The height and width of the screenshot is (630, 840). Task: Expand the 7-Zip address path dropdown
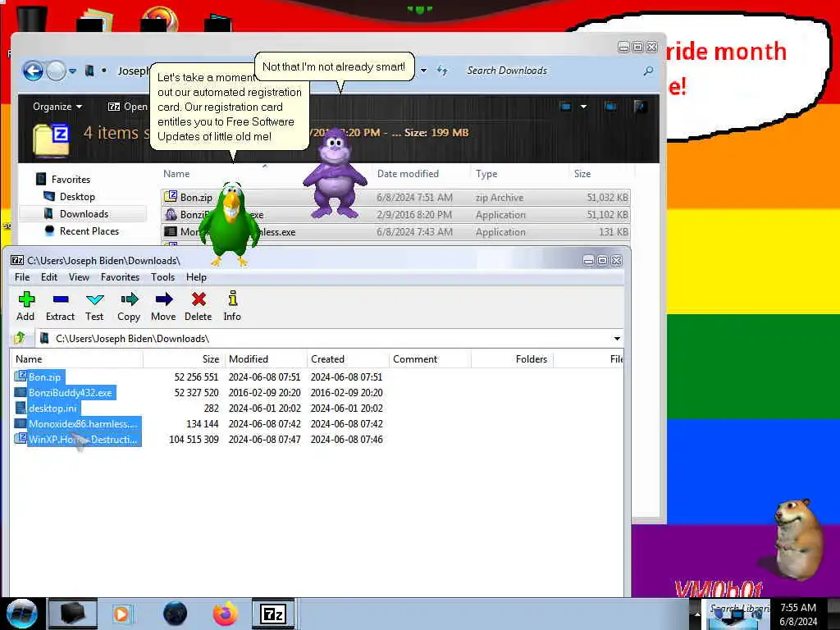[617, 339]
